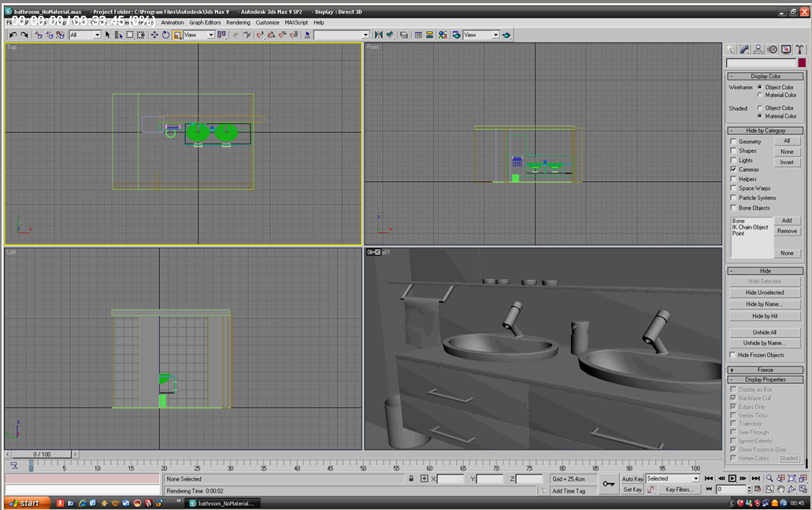Screen dimensions: 812x510
Task: Select Wireframe Material Color radio option
Action: click(x=760, y=95)
